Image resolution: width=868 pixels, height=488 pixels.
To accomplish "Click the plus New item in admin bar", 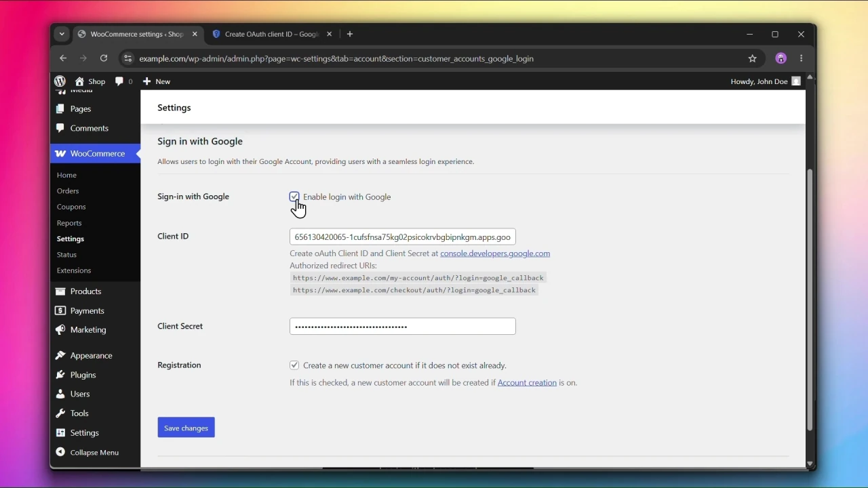I will [157, 81].
